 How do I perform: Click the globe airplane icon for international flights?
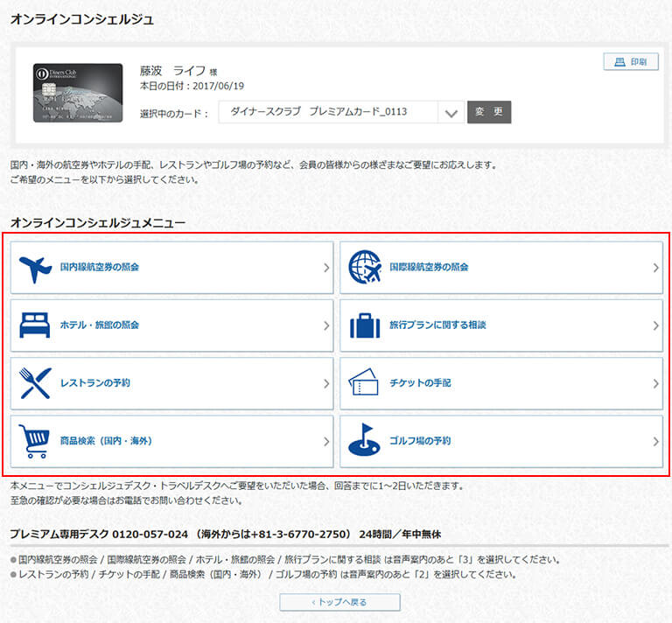pos(365,268)
